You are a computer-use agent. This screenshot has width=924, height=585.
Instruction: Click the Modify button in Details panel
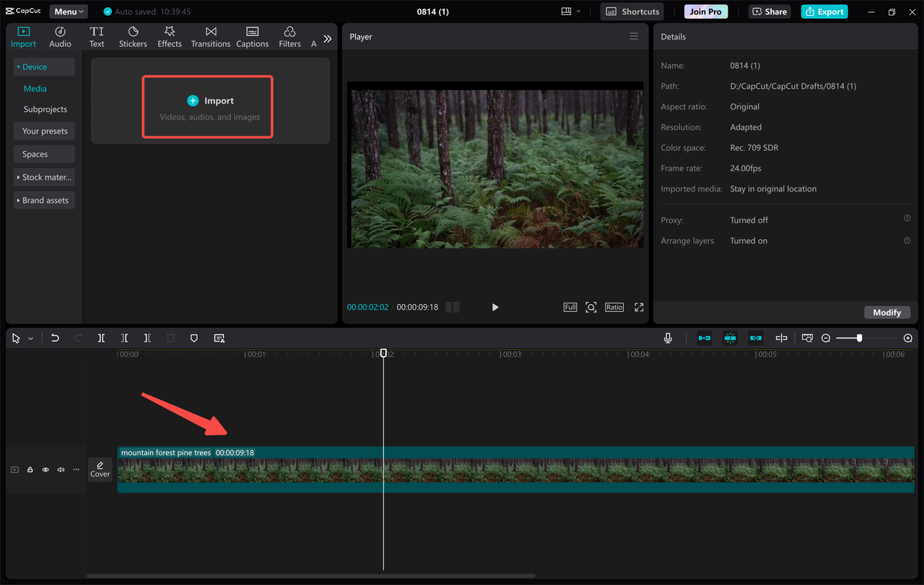pos(886,312)
